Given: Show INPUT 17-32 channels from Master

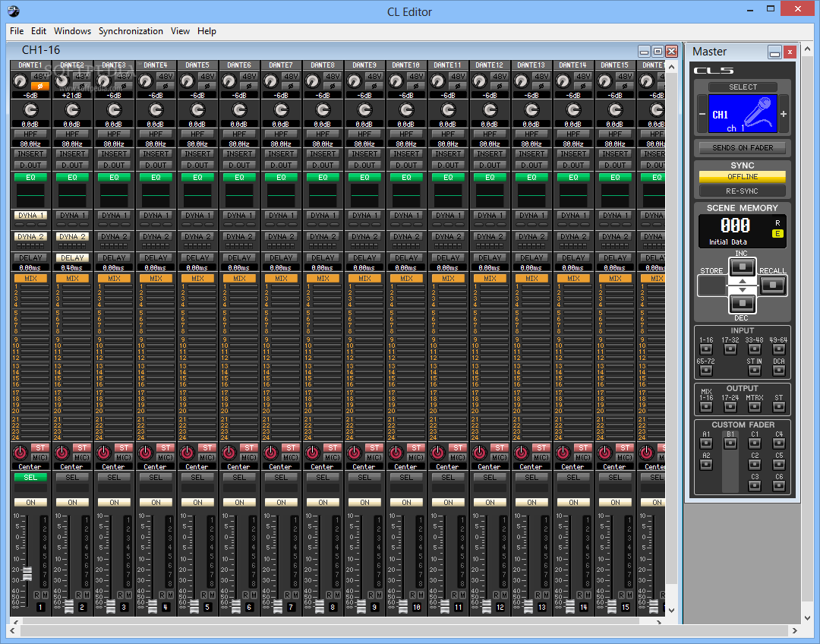Looking at the screenshot, I should tap(730, 349).
